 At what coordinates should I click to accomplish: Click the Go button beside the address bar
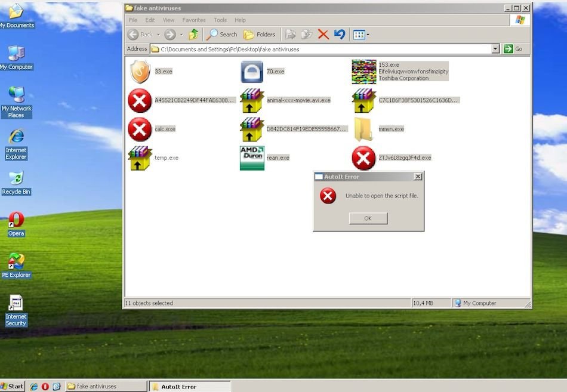click(x=513, y=50)
